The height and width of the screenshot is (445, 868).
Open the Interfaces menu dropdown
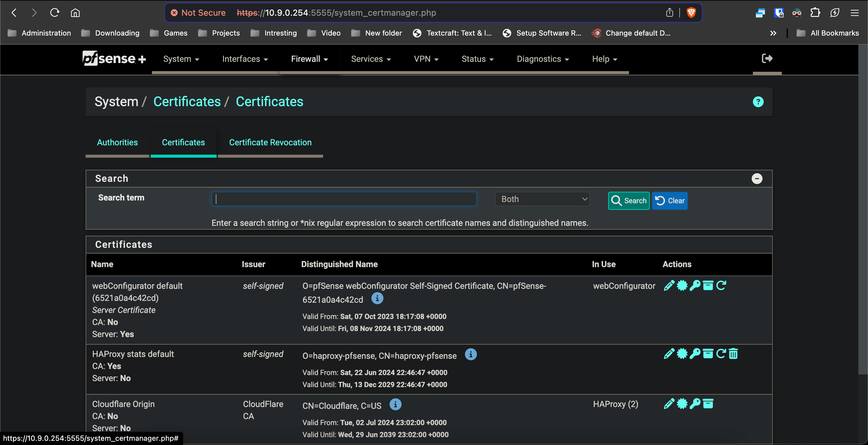coord(245,59)
